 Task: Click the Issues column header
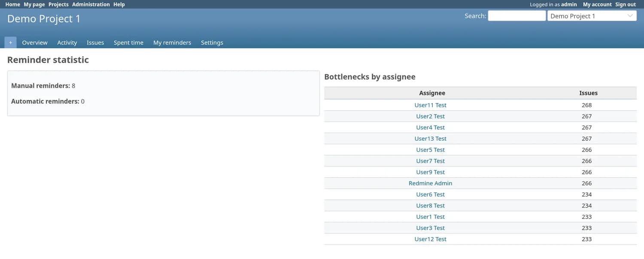click(x=588, y=93)
